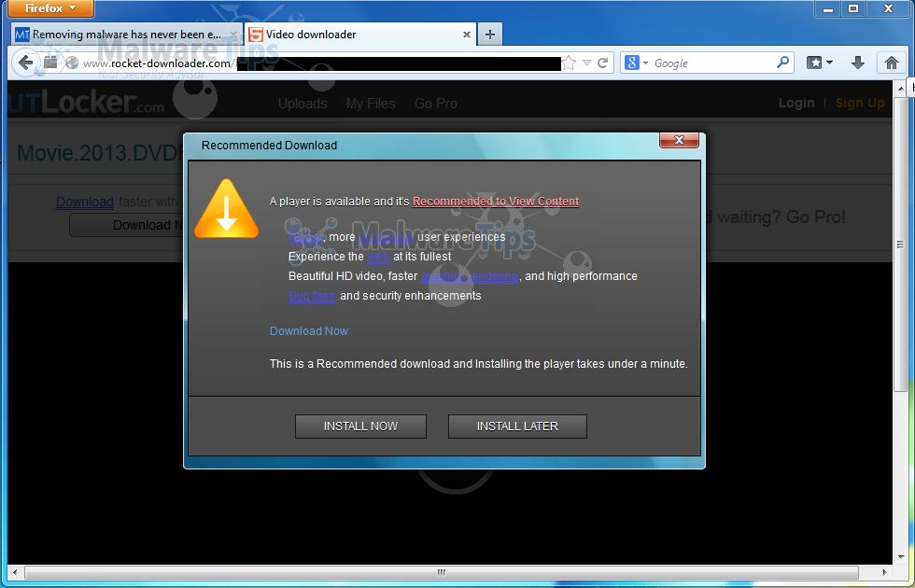Click the Login link
This screenshot has width=915, height=588.
(795, 104)
